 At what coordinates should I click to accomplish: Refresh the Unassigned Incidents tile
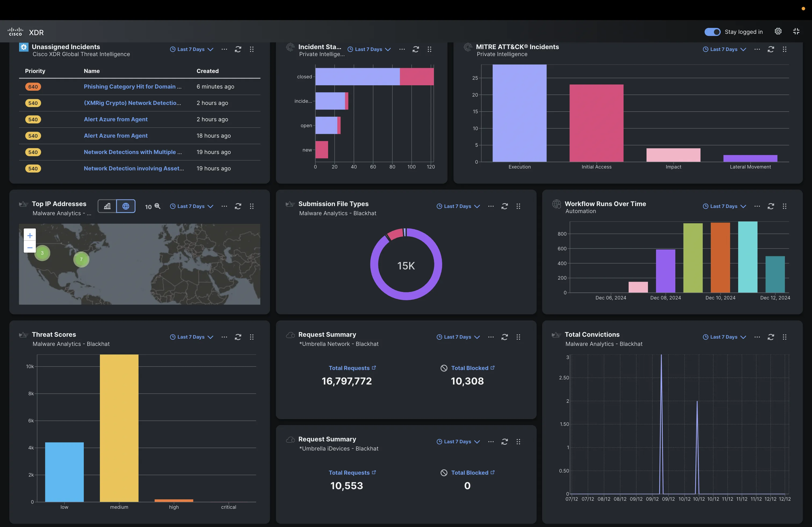click(238, 49)
